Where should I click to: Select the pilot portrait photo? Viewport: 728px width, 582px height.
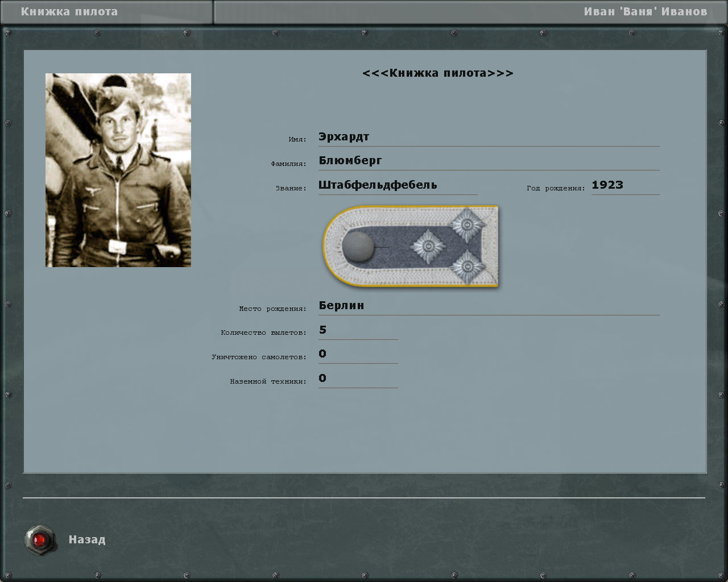[118, 170]
